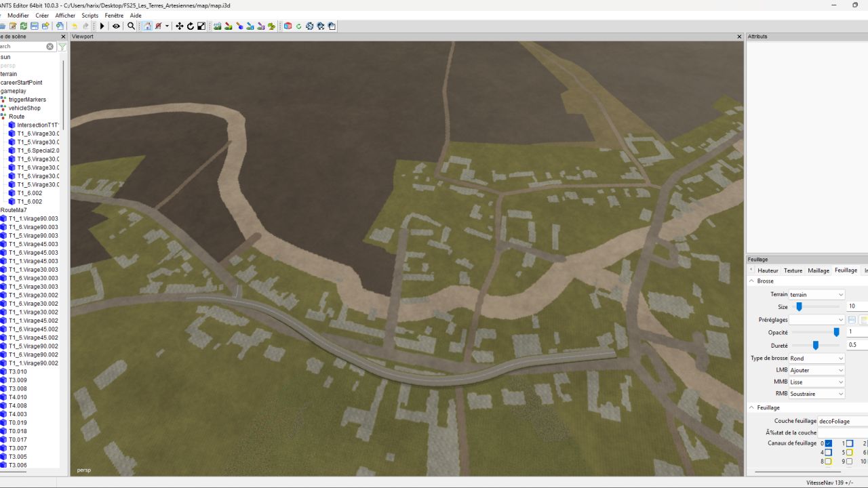Click the Opacité slider handle
Image resolution: width=868 pixels, height=488 pixels.
836,333
